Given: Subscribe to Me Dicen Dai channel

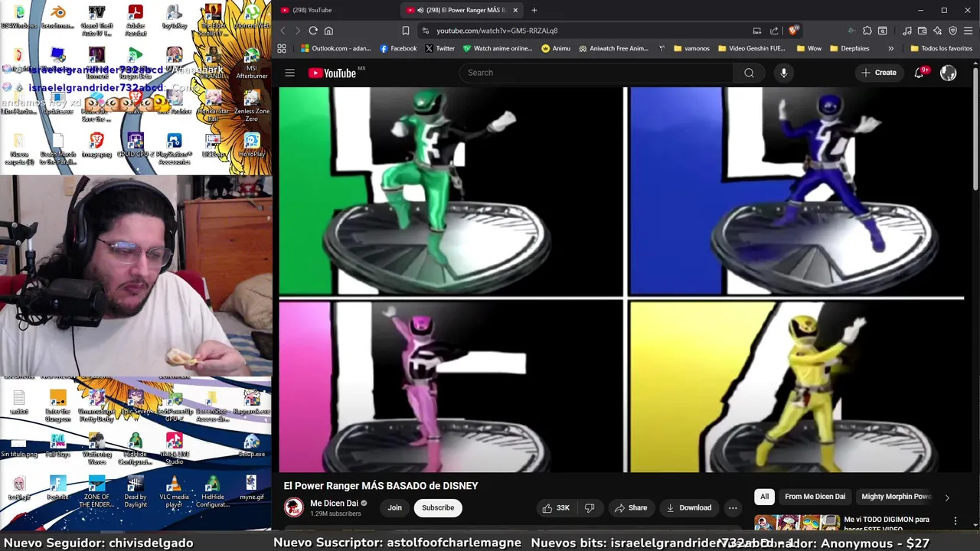Looking at the screenshot, I should pos(438,507).
